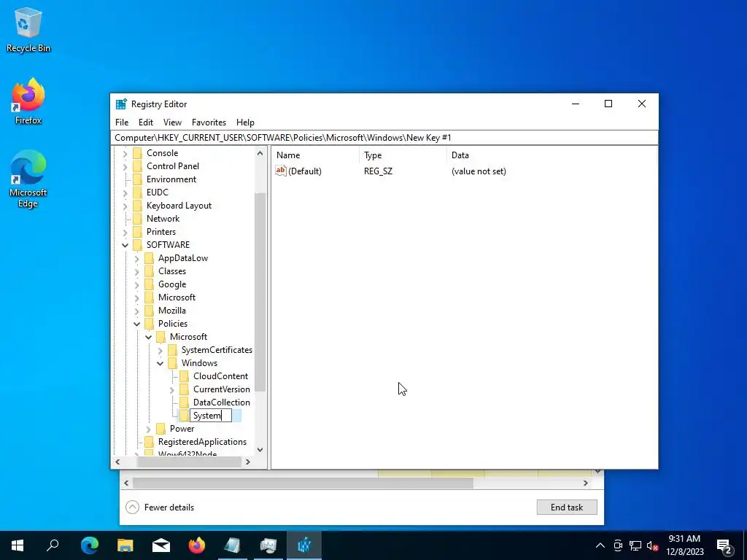Open the Windows Start menu
The height and width of the screenshot is (560, 747).
click(18, 545)
